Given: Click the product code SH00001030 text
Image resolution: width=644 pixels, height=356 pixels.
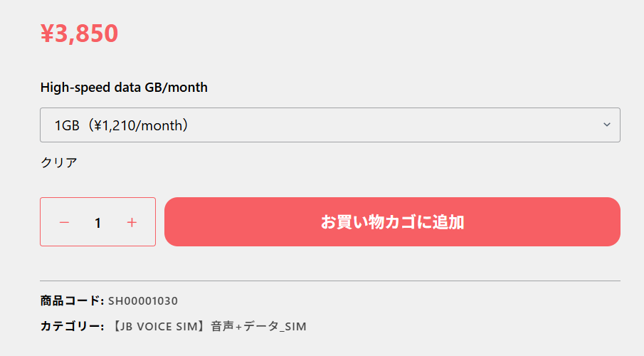Looking at the screenshot, I should click(x=143, y=300).
